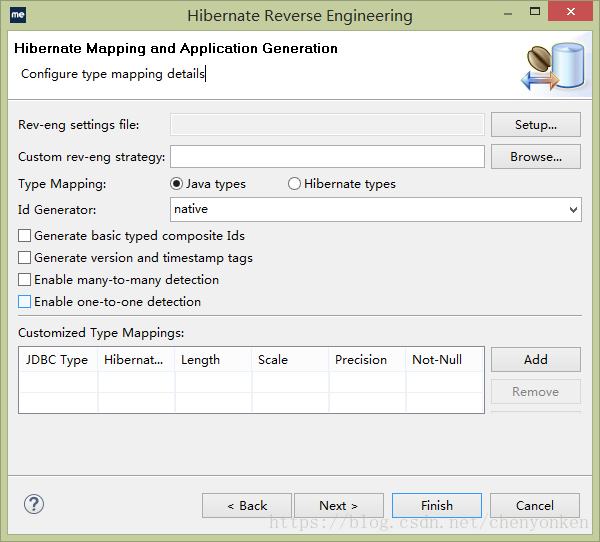The height and width of the screenshot is (542, 600).
Task: Click the help question mark icon
Action: click(x=34, y=504)
